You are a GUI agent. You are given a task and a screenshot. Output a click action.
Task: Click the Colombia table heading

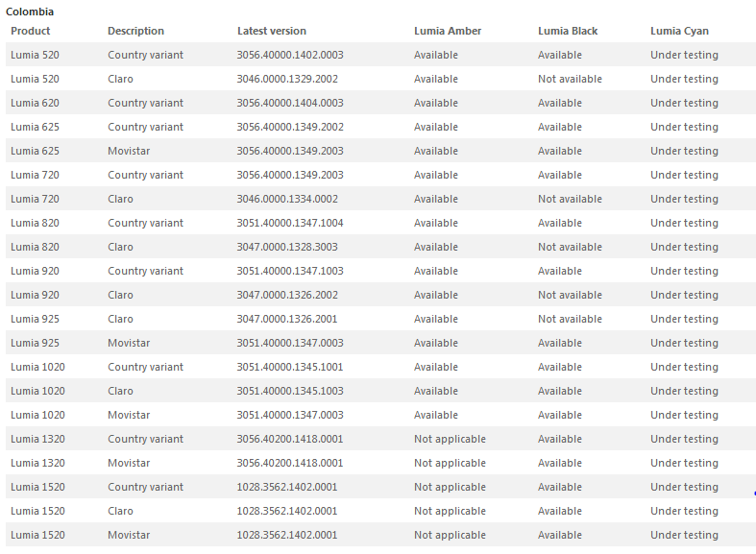point(30,12)
